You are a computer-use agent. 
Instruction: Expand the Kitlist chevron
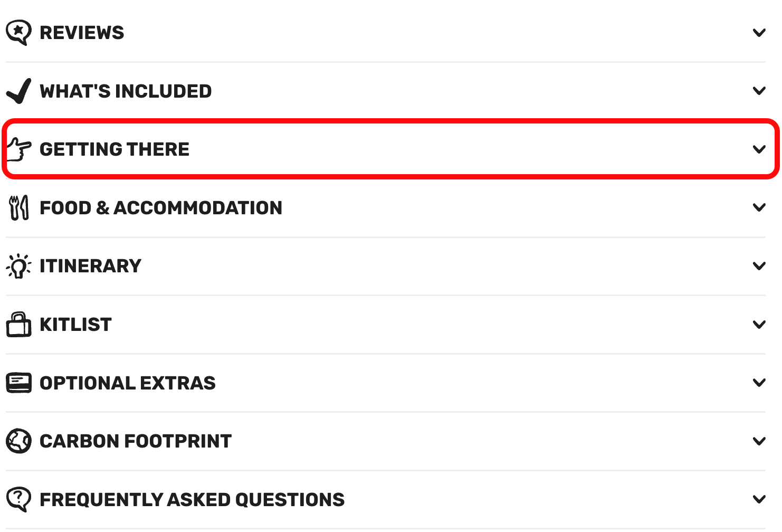759,324
